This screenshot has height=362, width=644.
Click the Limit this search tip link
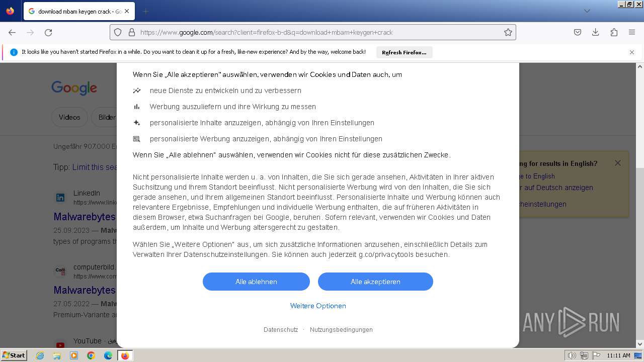click(x=95, y=167)
